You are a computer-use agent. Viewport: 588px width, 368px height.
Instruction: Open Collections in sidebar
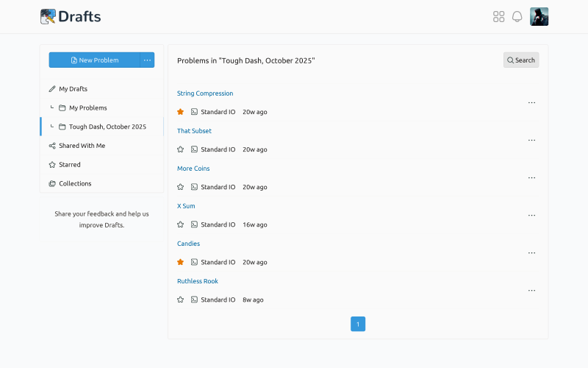tap(101, 183)
